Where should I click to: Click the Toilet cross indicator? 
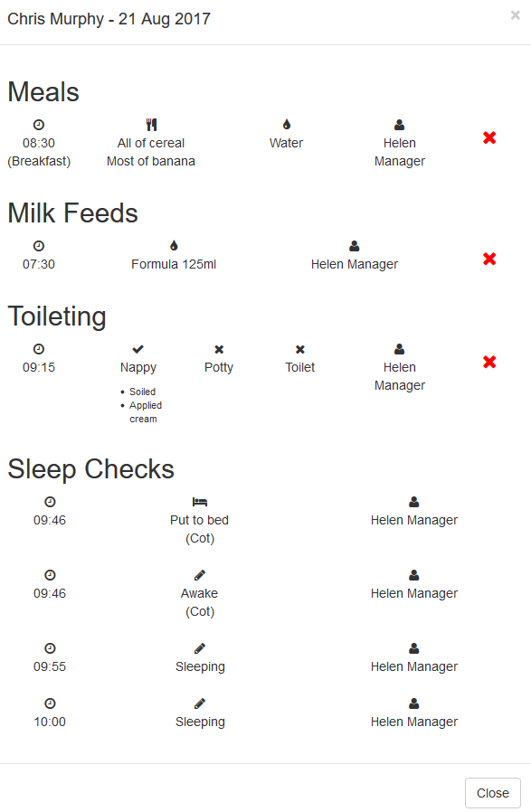pos(300,350)
